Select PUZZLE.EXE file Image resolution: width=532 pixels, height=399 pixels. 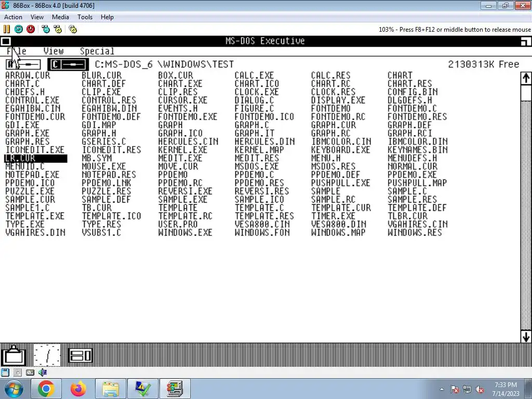pos(30,191)
